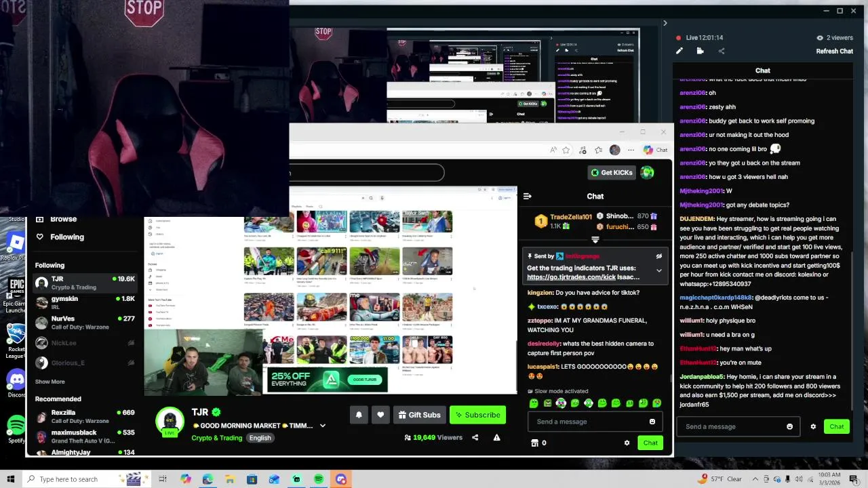The width and height of the screenshot is (868, 488).
Task: Click the Subscribe button
Action: [477, 415]
